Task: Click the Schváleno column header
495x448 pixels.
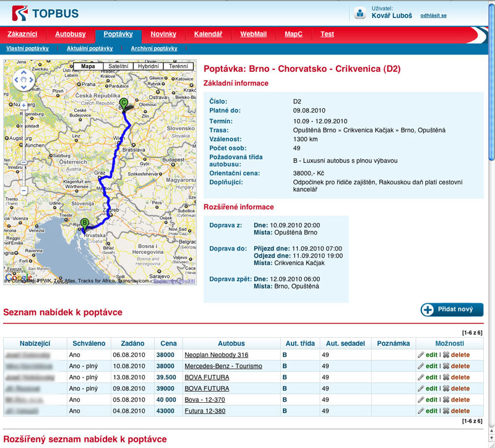Action: 88,343
